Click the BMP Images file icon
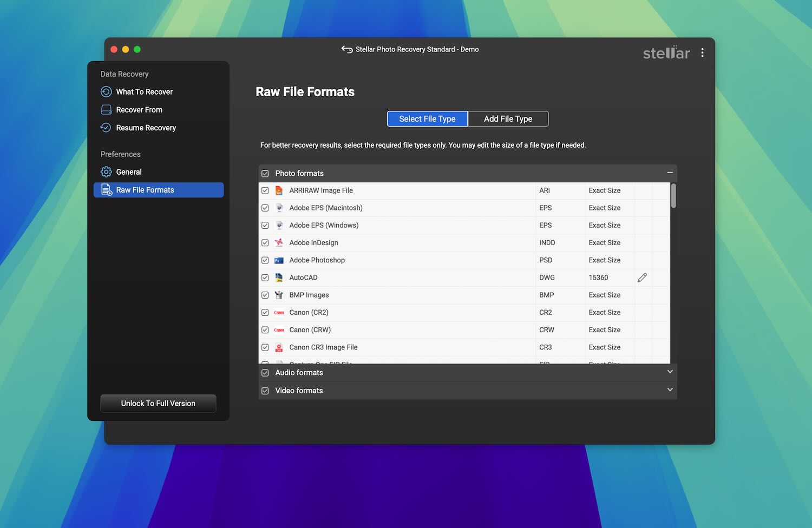Image resolution: width=812 pixels, height=528 pixels. click(x=279, y=295)
